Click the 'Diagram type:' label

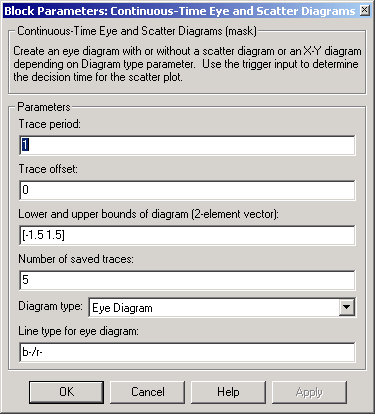pyautogui.click(x=50, y=306)
